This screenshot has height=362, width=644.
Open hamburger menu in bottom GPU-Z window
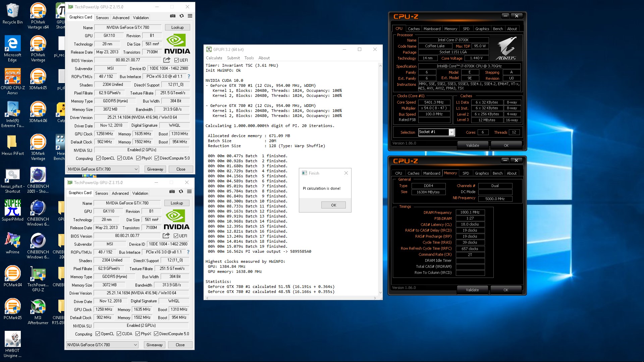(x=189, y=191)
